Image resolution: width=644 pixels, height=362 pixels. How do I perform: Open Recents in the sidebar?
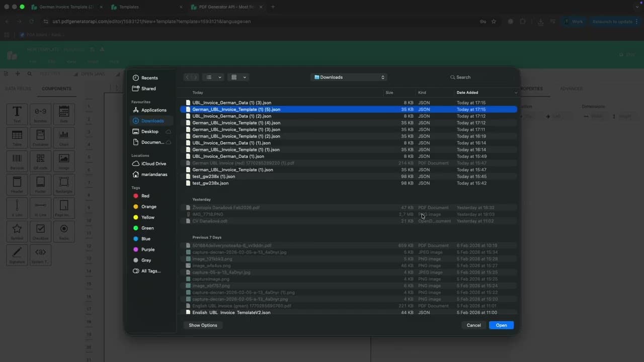coord(149,78)
